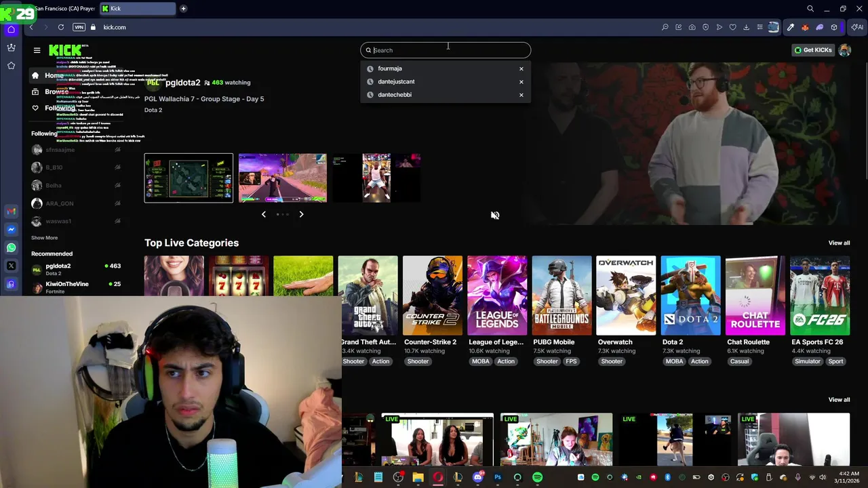Open the snapshot camera toolbar icon
This screenshot has height=488, width=868.
[x=692, y=27]
